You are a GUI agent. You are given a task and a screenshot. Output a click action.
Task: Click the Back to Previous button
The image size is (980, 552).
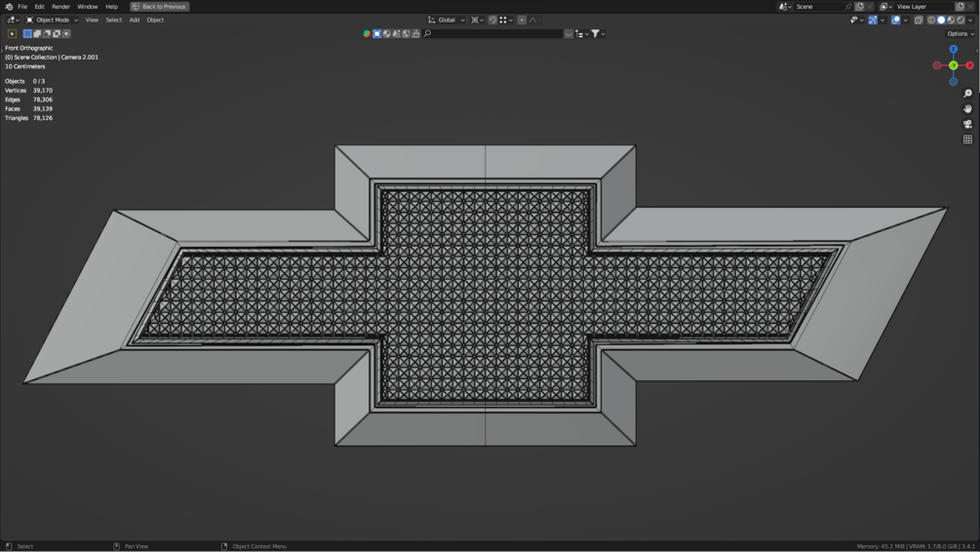[159, 6]
